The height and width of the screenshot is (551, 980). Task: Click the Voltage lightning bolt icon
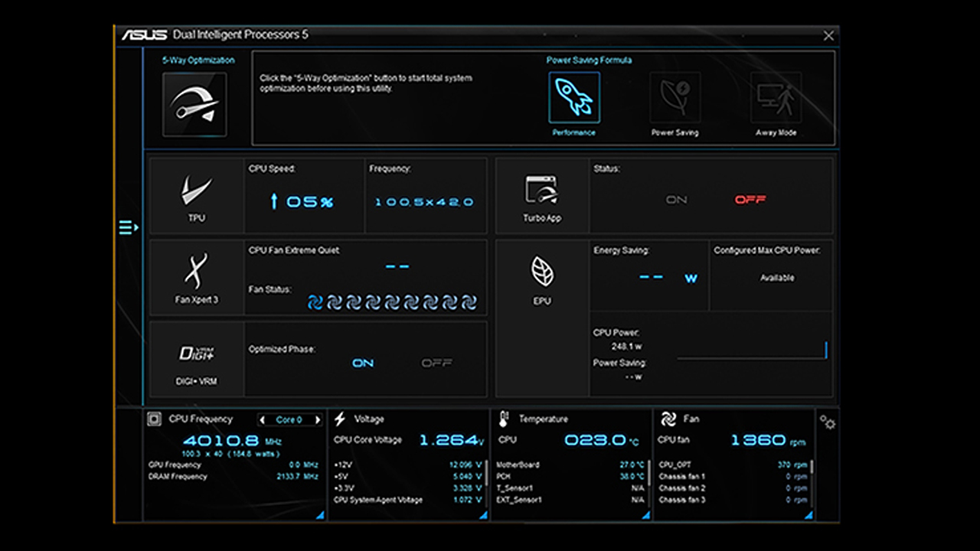[340, 419]
